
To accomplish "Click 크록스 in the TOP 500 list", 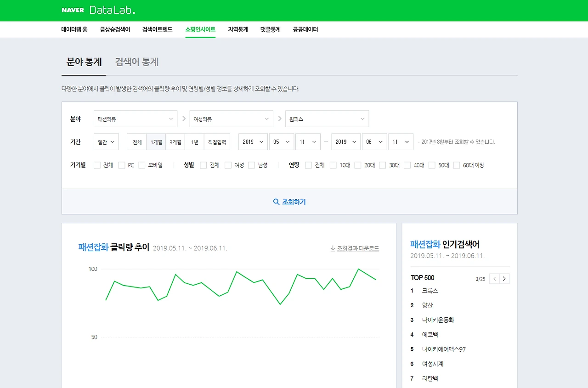I will (431, 291).
